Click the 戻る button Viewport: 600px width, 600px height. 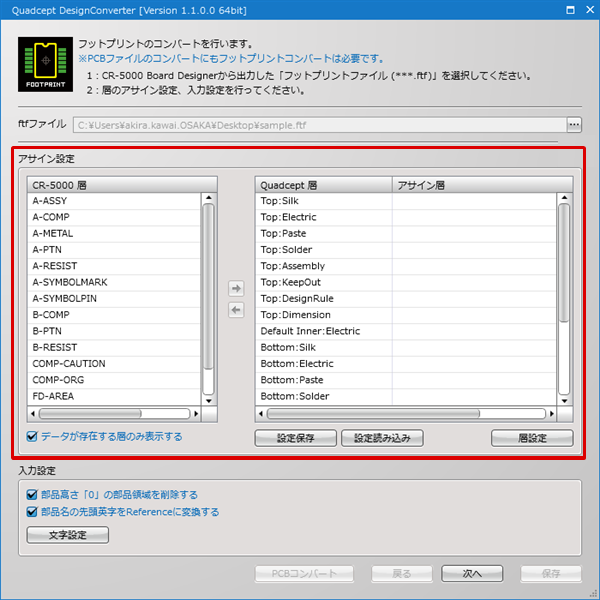pos(402,573)
